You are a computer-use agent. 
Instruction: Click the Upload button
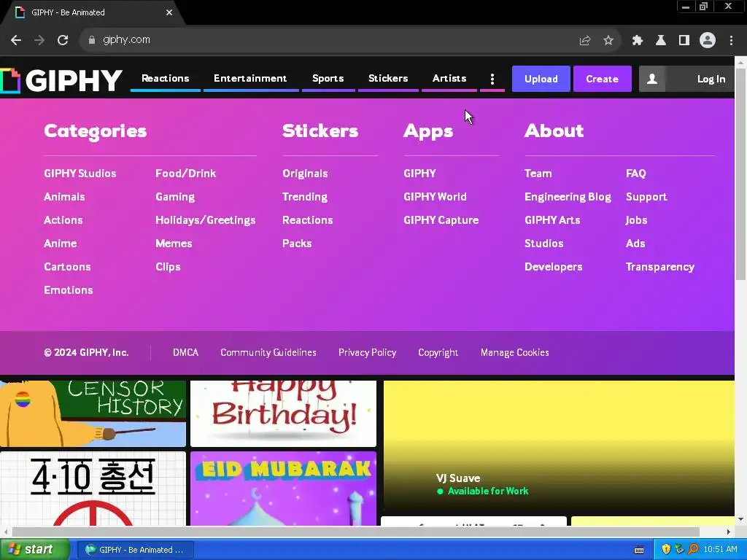[x=541, y=79]
